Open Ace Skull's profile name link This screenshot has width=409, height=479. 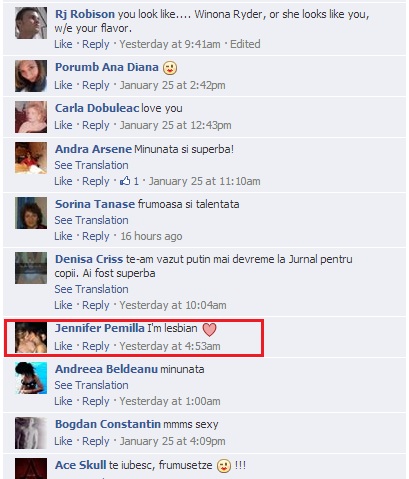81,465
